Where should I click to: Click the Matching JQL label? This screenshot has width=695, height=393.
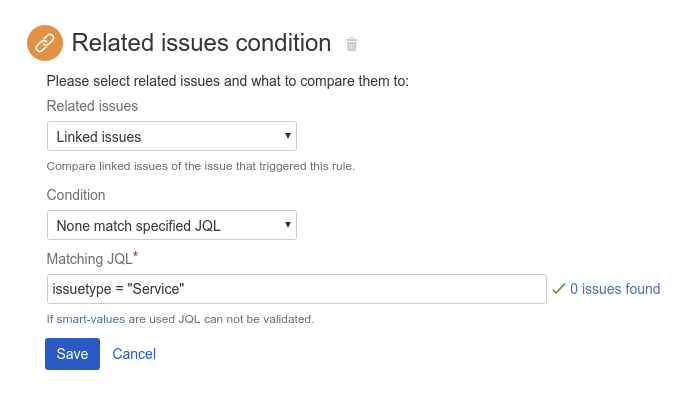click(x=90, y=259)
